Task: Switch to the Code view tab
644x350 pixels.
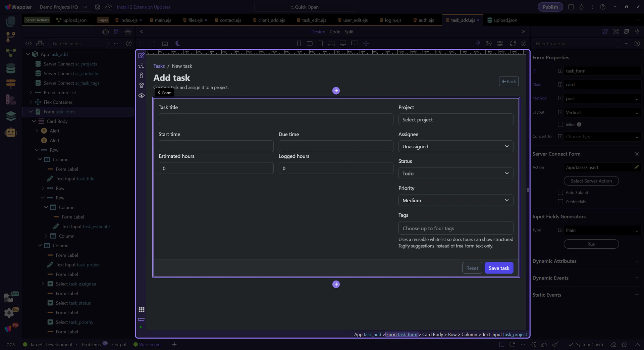Action: [x=334, y=32]
